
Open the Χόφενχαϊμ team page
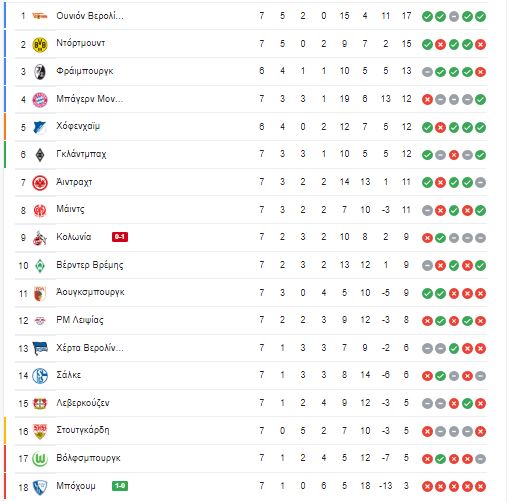[78, 126]
